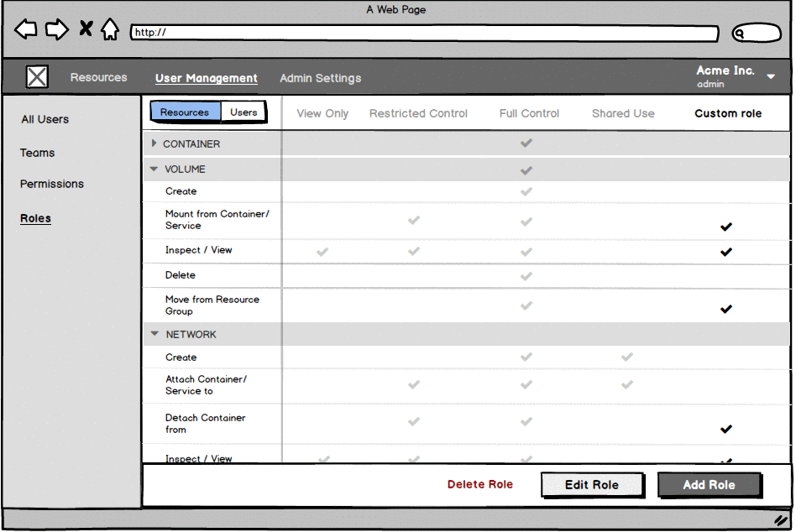This screenshot has height=532, width=796.
Task: Click the Add Role button
Action: pyautogui.click(x=710, y=485)
